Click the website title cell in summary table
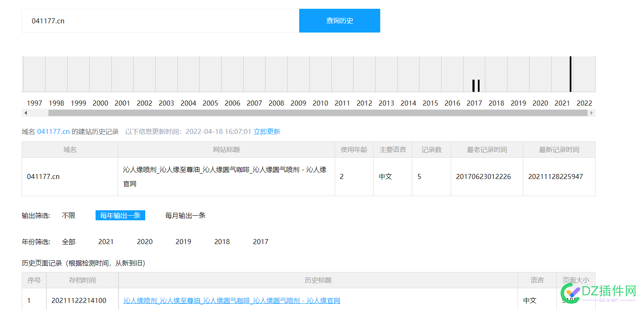Image resolution: width=644 pixels, height=310 pixels. tap(226, 176)
